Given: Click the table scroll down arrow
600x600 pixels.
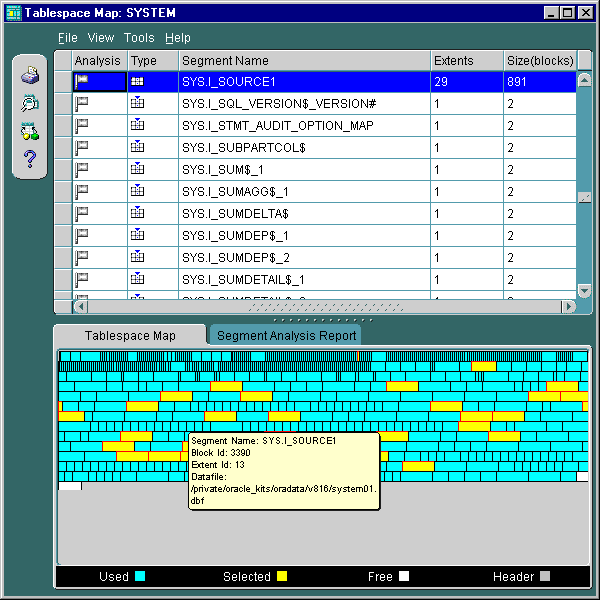Looking at the screenshot, I should [x=584, y=291].
